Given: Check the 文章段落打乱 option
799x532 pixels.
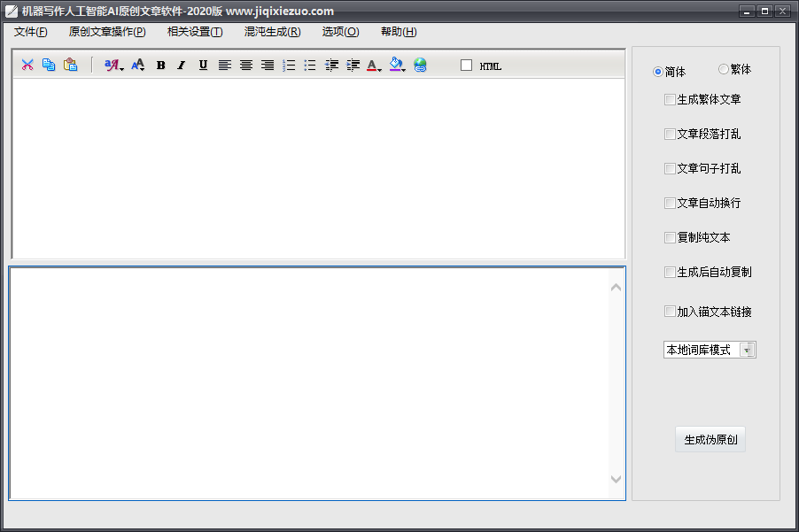Looking at the screenshot, I should point(670,135).
